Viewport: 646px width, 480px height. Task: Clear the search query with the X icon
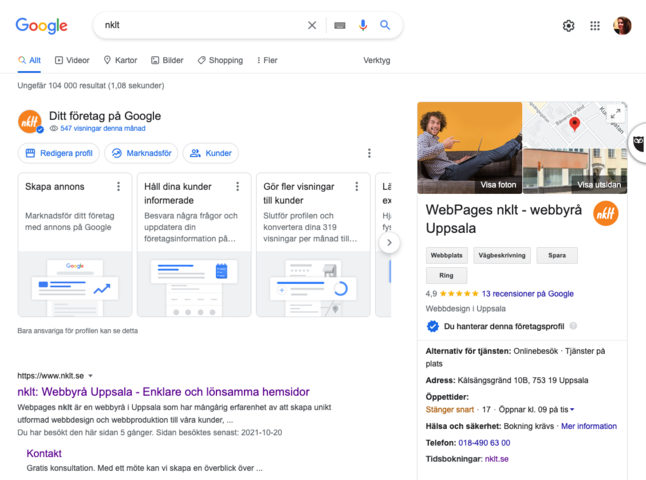tap(312, 26)
